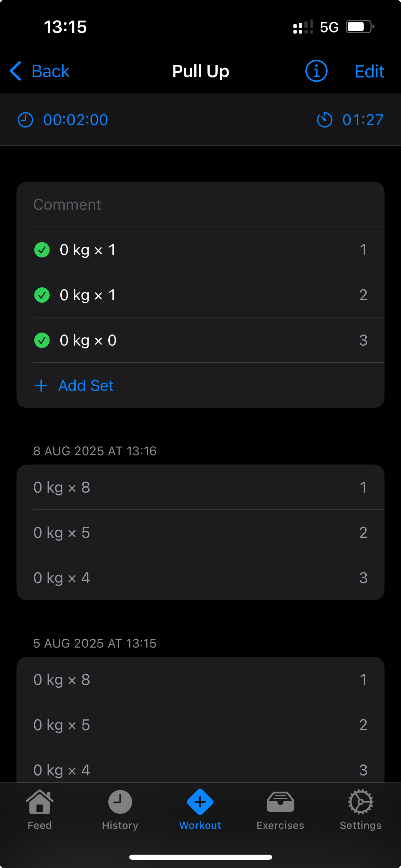401x868 pixels.
Task: Tap the plus icon beside Add Set
Action: (41, 386)
